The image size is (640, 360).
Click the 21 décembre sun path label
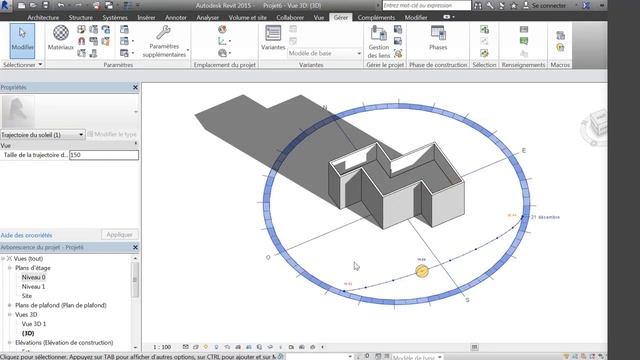tap(545, 217)
